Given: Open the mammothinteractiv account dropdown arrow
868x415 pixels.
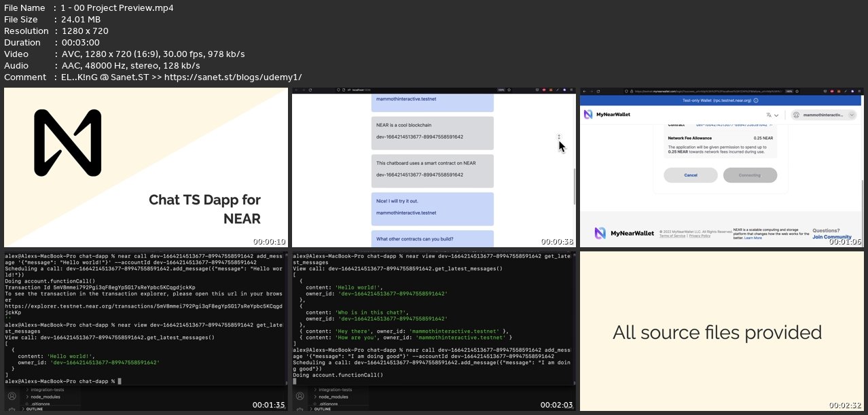Looking at the screenshot, I should [851, 115].
